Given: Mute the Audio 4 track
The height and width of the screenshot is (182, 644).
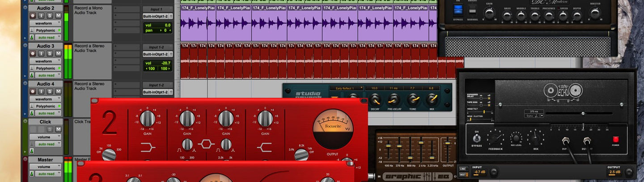Looking at the screenshot, I should tap(58, 91).
